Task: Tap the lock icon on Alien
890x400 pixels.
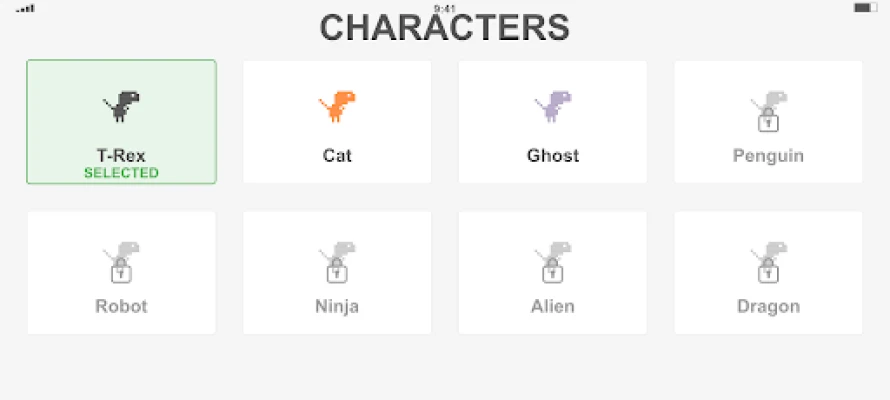Action: 553,271
